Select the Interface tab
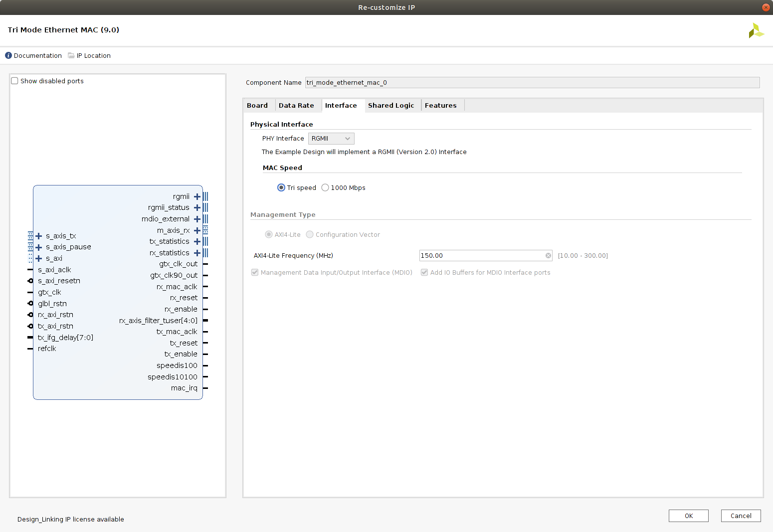Image resolution: width=773 pixels, height=532 pixels. pyautogui.click(x=341, y=106)
